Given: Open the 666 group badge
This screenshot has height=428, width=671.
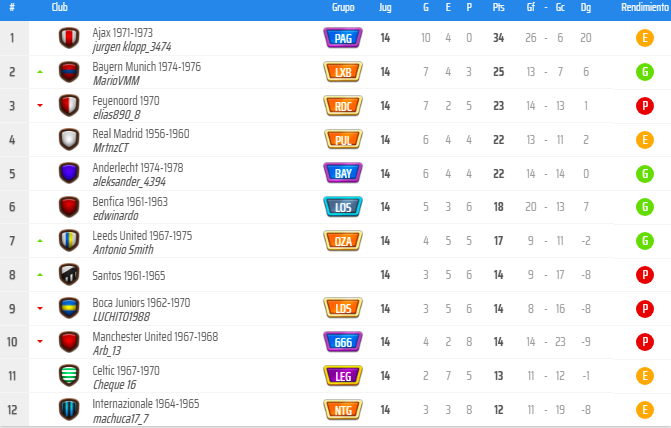Looking at the screenshot, I should coord(343,342).
